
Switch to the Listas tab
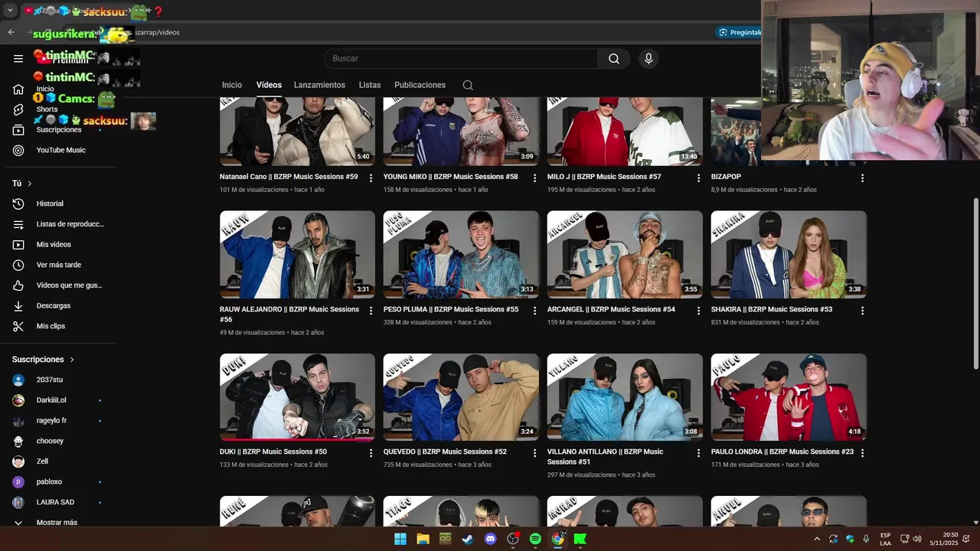tap(370, 85)
